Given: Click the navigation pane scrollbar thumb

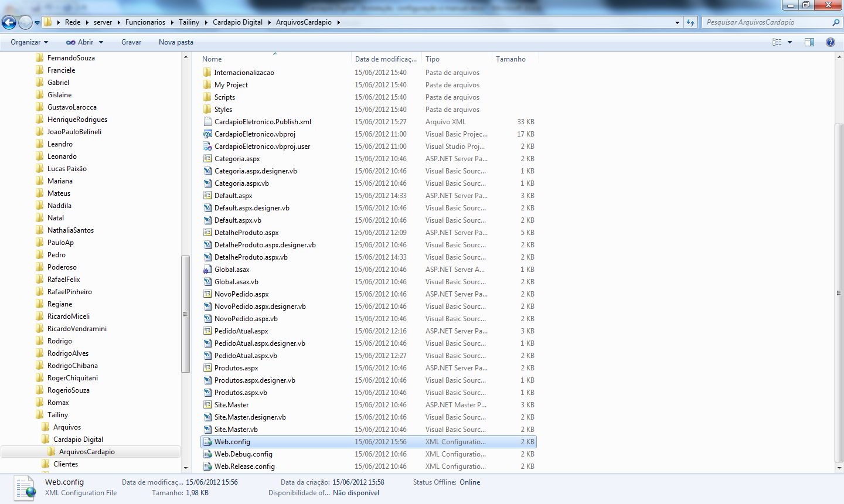Looking at the screenshot, I should click(x=186, y=314).
